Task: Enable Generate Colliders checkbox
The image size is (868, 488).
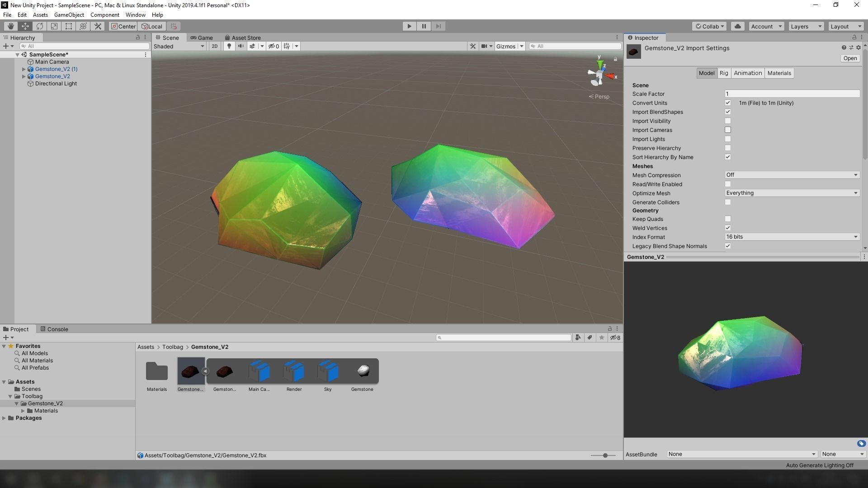Action: pos(728,202)
